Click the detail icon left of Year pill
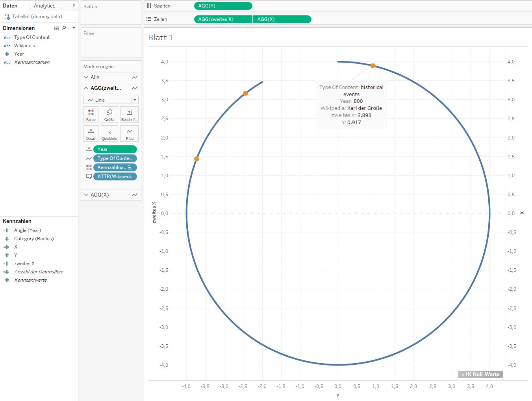The width and height of the screenshot is (532, 401). coord(89,149)
